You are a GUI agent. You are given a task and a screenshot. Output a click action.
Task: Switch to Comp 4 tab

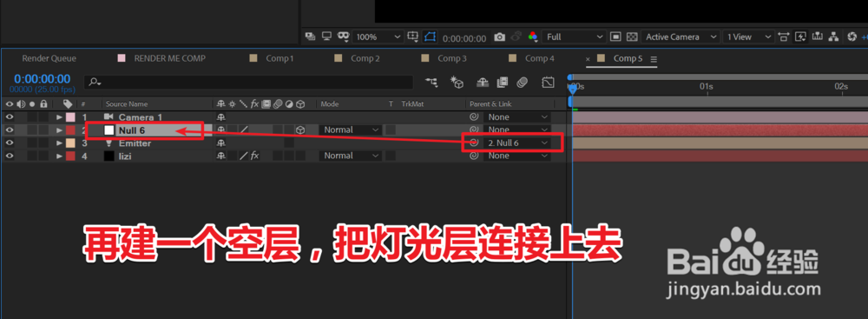(540, 58)
